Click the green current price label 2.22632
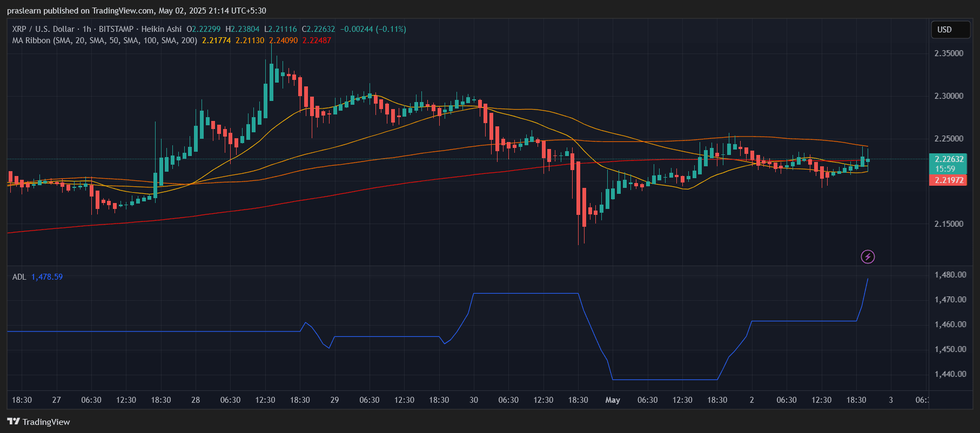 (x=949, y=159)
